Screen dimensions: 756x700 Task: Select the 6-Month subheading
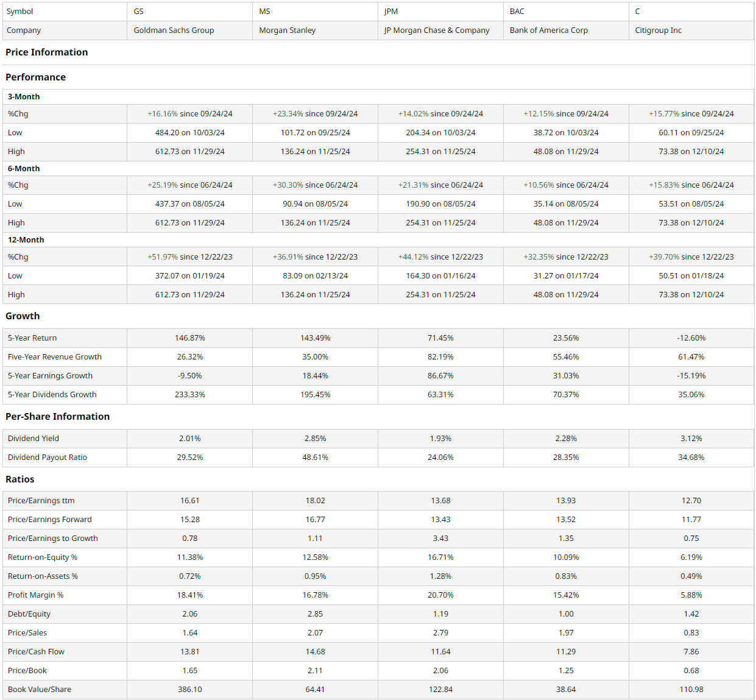[x=24, y=169]
